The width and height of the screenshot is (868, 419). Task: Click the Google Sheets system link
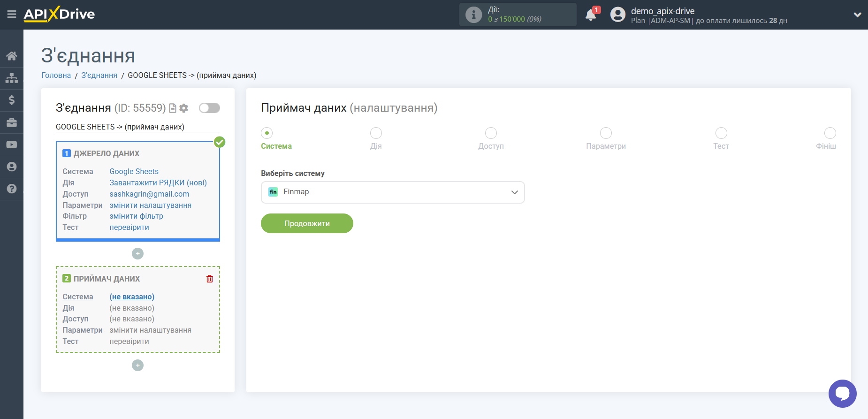(134, 172)
